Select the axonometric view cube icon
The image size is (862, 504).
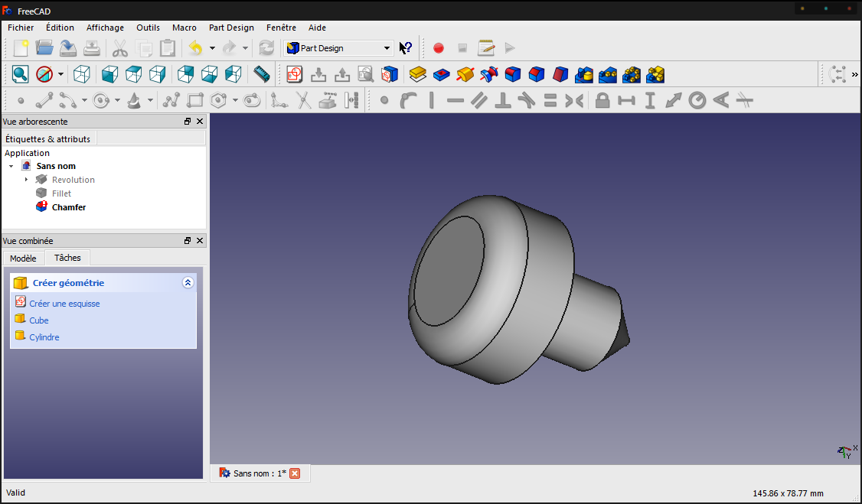tap(81, 74)
